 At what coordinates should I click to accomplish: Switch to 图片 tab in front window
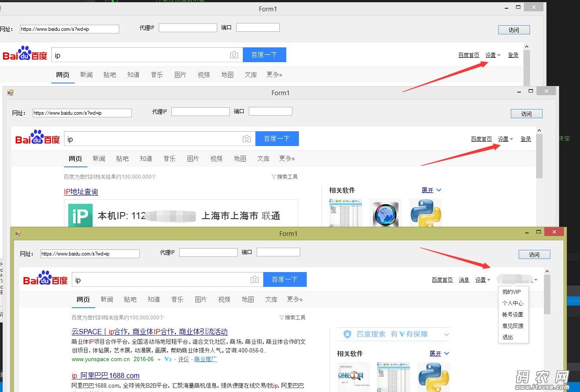[x=201, y=299]
